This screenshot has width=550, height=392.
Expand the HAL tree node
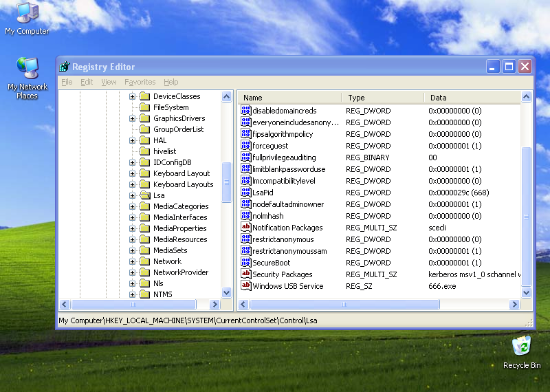coord(132,140)
